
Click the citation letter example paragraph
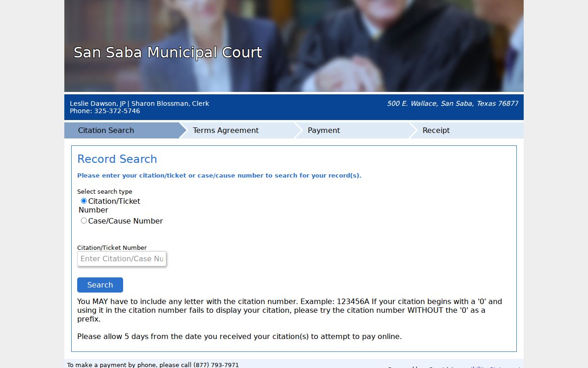289,310
